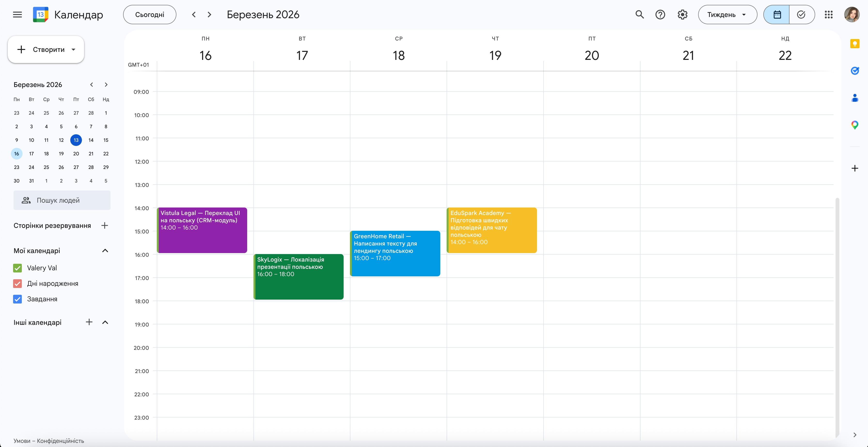The width and height of the screenshot is (868, 447).
Task: Uncheck the Valery Val calendar
Action: (x=17, y=268)
